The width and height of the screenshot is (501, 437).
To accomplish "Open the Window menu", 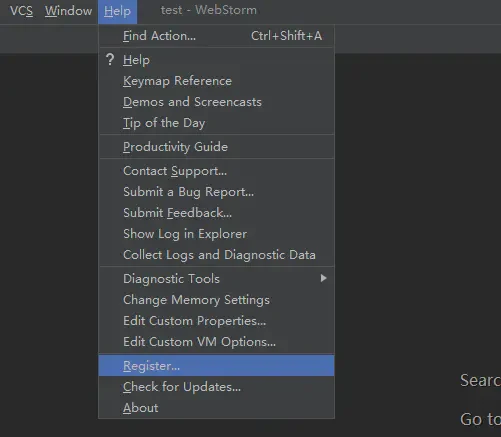I will [x=68, y=11].
